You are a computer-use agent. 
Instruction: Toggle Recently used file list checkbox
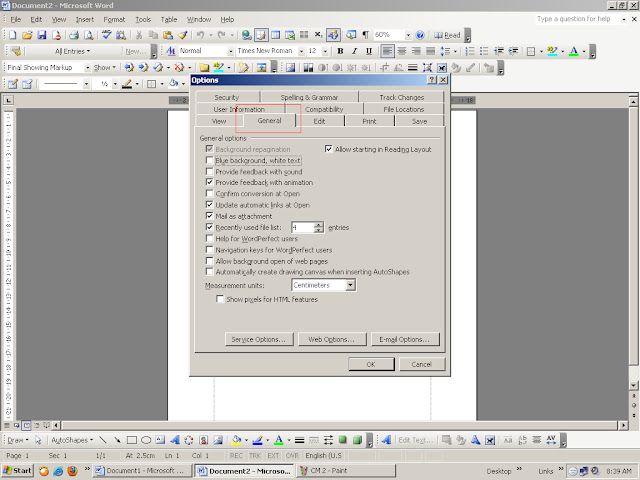coord(209,227)
